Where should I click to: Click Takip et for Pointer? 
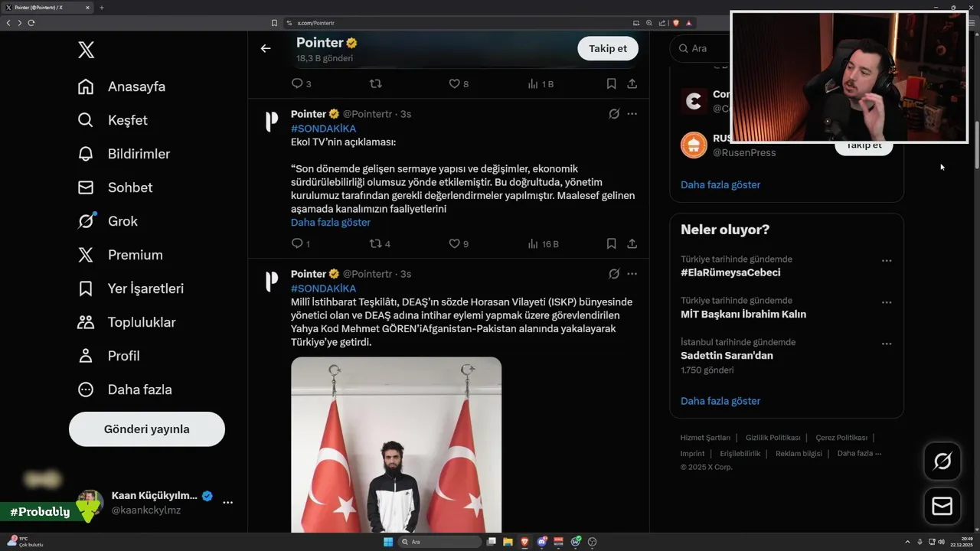608,48
